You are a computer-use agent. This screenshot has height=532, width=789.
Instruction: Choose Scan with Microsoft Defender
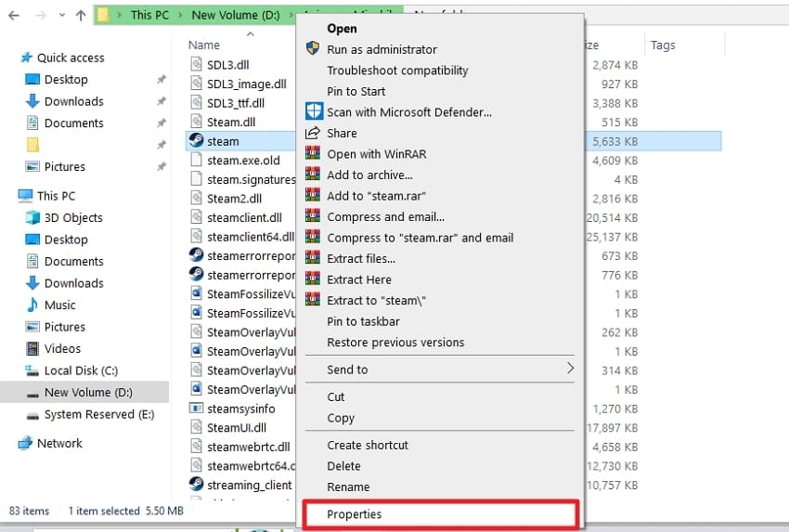tap(409, 112)
